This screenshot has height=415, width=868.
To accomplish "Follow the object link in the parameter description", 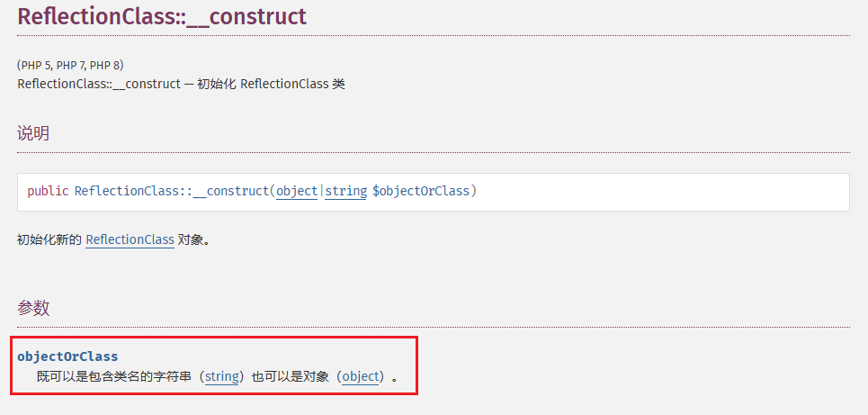I will pyautogui.click(x=361, y=376).
